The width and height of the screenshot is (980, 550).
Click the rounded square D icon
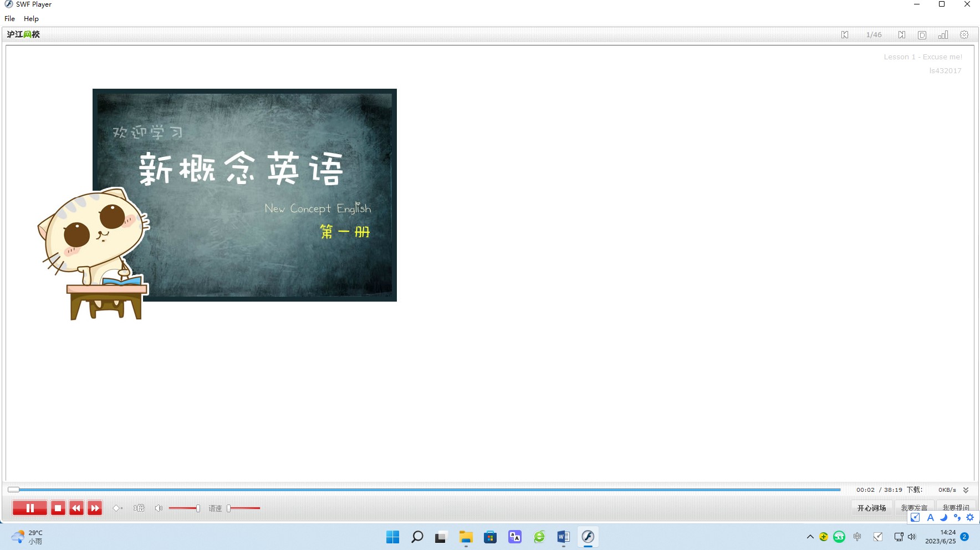pyautogui.click(x=922, y=35)
